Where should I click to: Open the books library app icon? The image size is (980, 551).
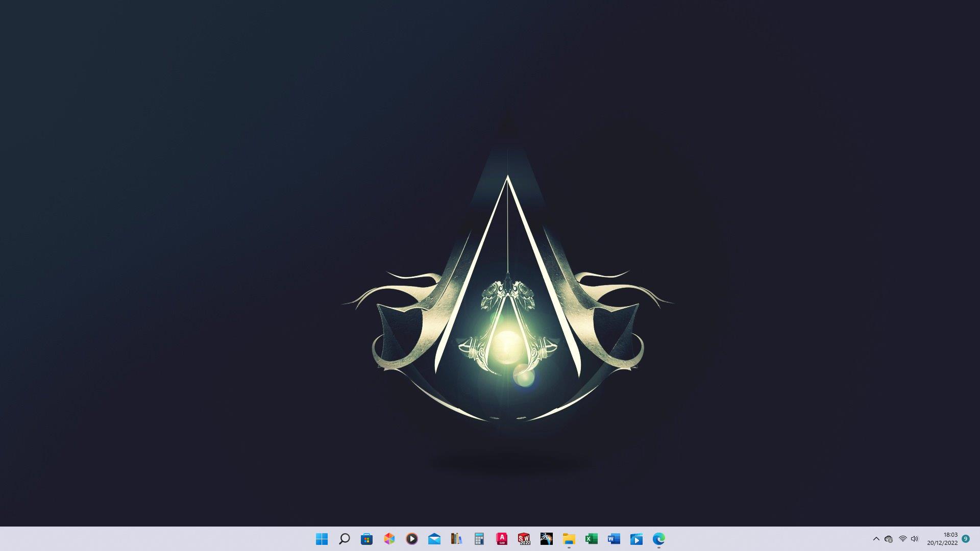pos(456,539)
